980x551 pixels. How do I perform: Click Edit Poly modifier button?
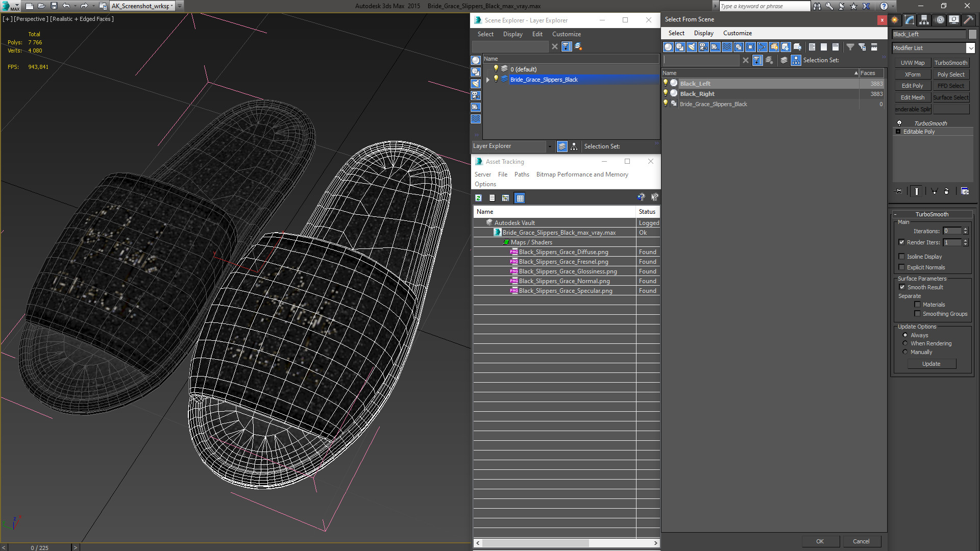pos(912,86)
